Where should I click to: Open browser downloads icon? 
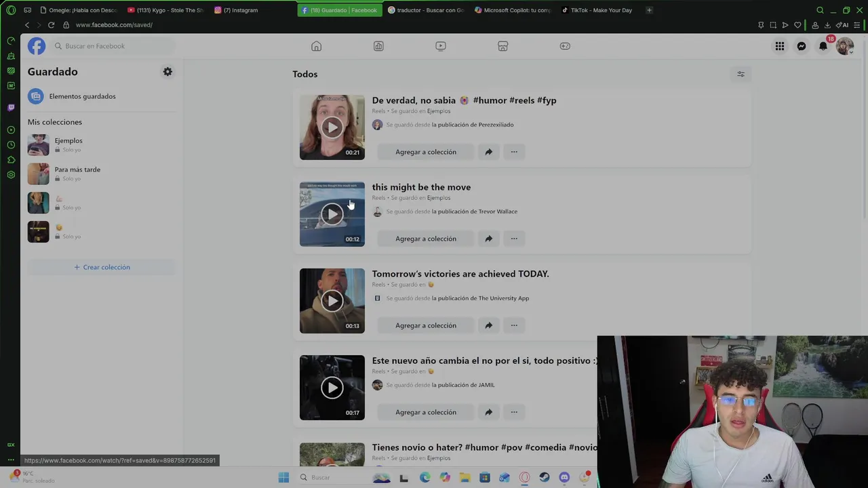827,25
